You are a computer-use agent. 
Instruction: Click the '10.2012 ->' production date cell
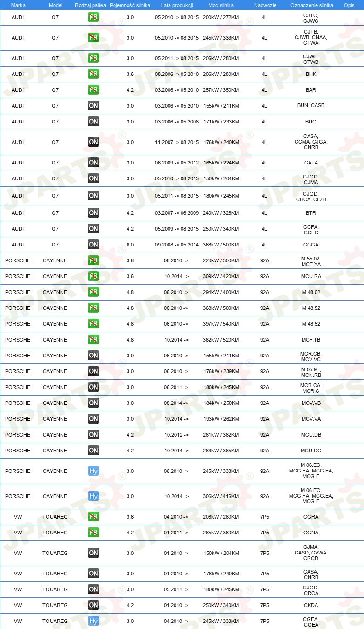click(176, 435)
